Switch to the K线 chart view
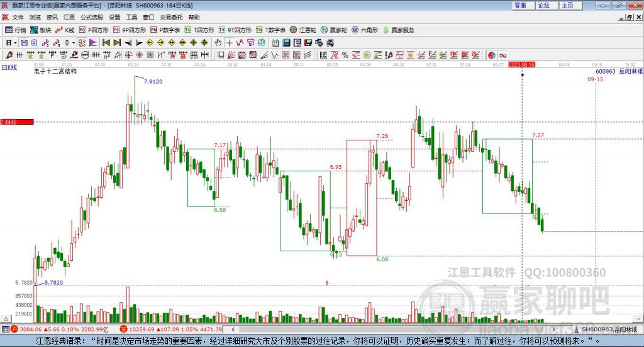Screen dimensions: 644x347 65,30
